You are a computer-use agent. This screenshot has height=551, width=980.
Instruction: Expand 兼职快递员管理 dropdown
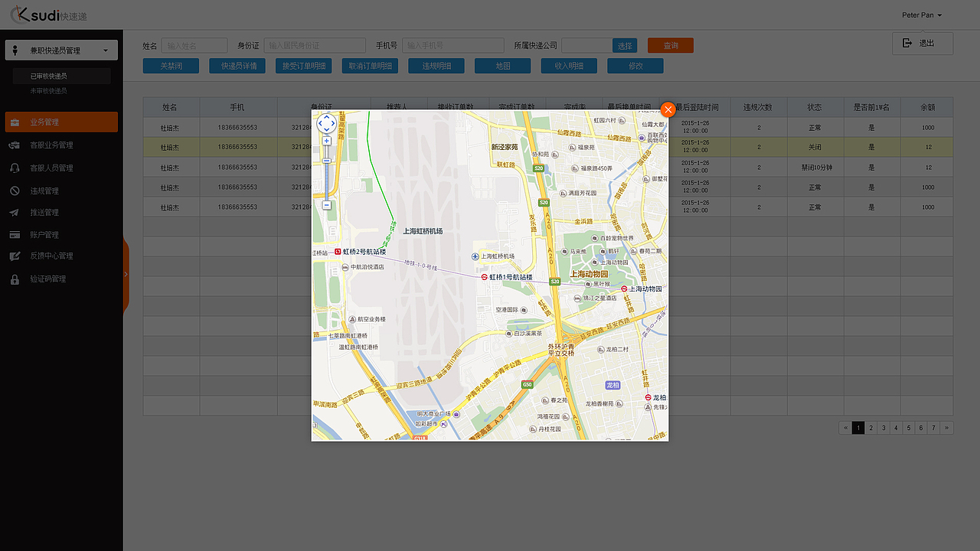click(61, 51)
